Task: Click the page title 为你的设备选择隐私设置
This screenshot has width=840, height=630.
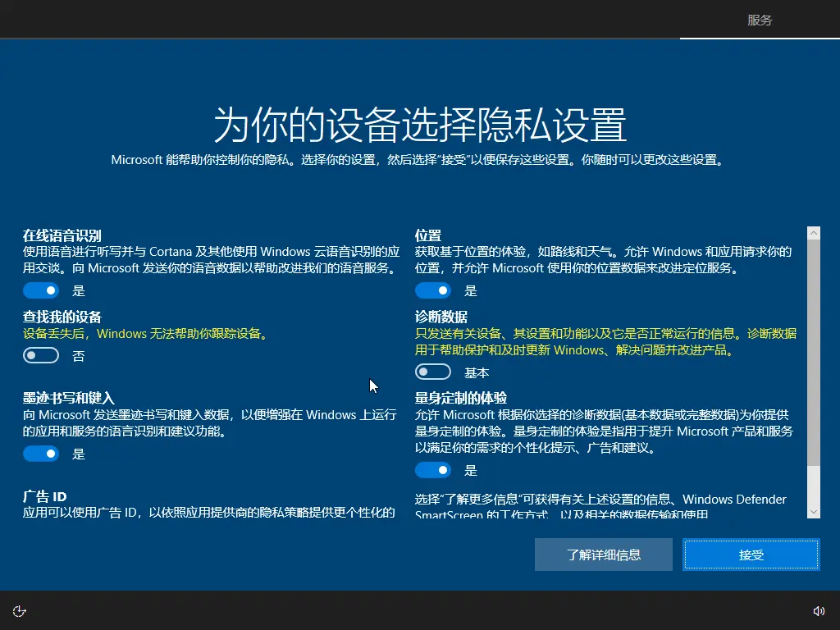Action: pos(420,125)
